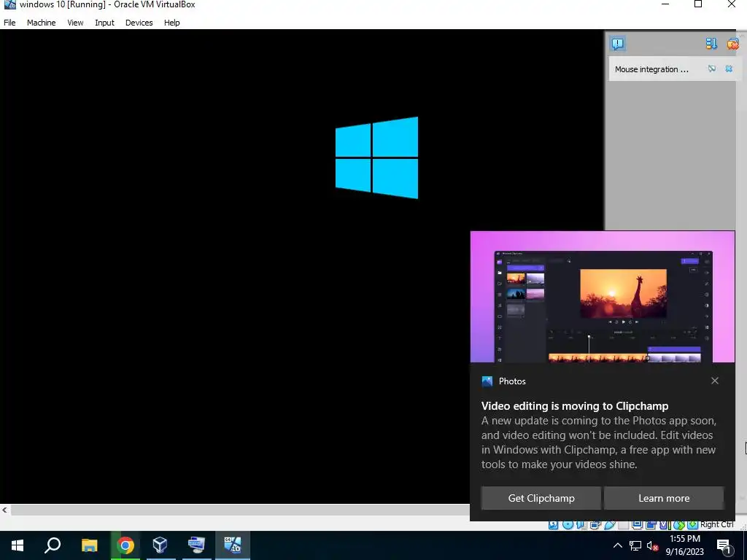Screen dimensions: 747x560
Task: Open the Windows Start menu
Action: point(18,545)
